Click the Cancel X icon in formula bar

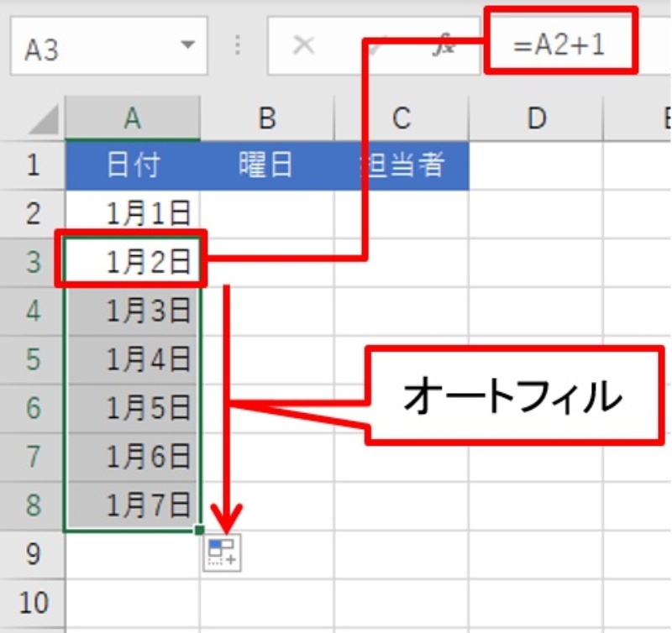(303, 46)
